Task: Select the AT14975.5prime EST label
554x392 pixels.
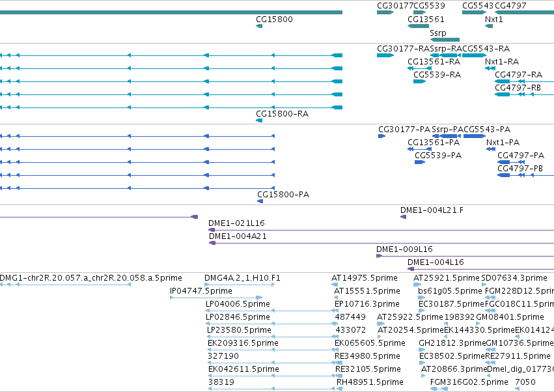Action: click(365, 278)
